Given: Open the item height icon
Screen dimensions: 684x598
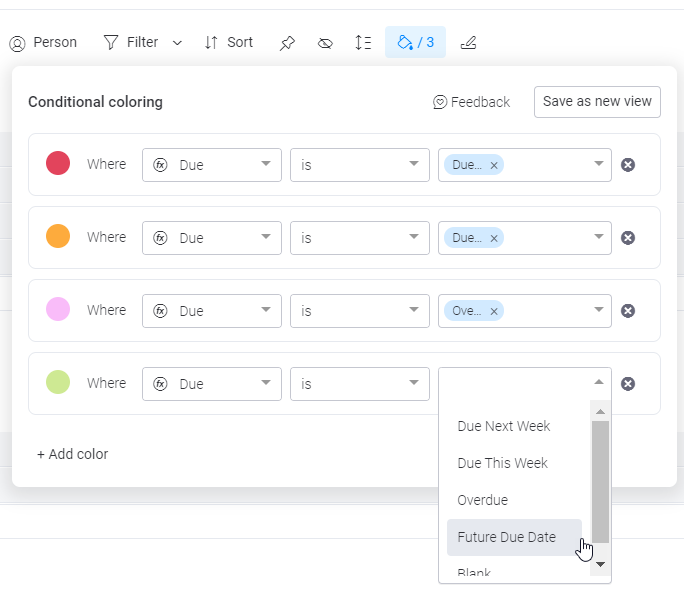Looking at the screenshot, I should pyautogui.click(x=363, y=43).
